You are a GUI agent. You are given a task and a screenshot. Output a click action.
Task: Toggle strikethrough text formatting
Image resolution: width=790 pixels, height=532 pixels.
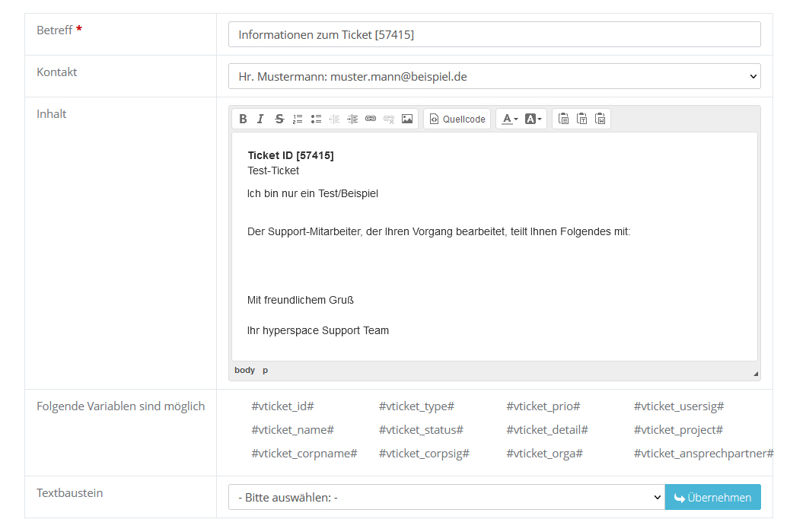pos(279,119)
